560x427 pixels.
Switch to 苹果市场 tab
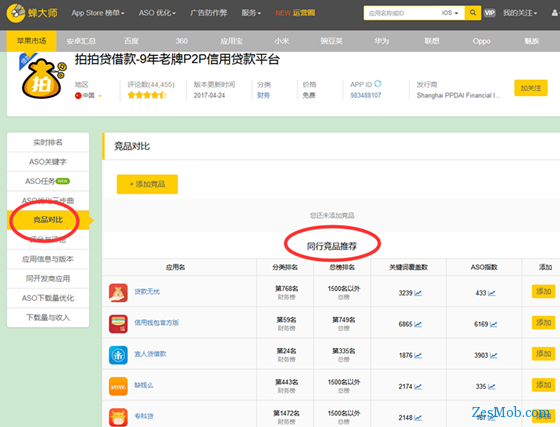(x=31, y=41)
